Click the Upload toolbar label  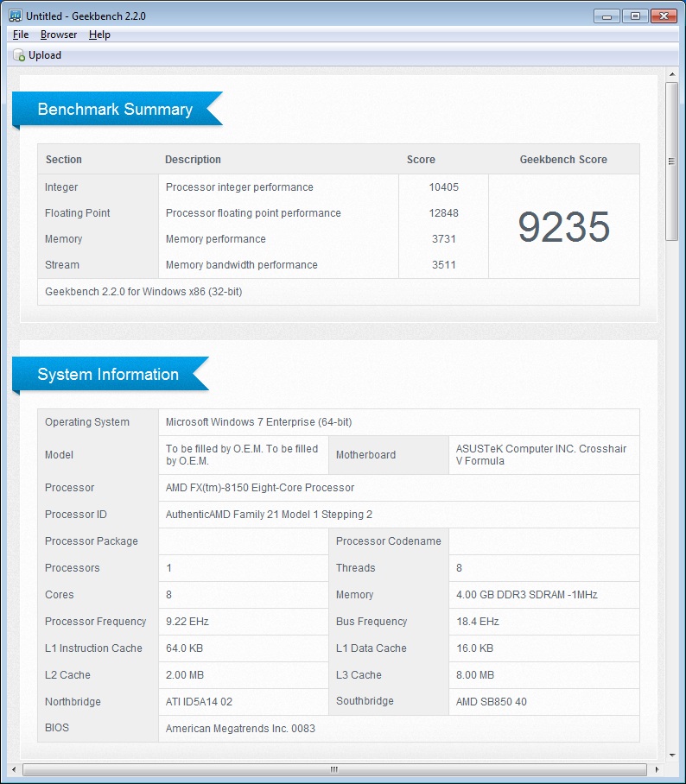pos(45,55)
